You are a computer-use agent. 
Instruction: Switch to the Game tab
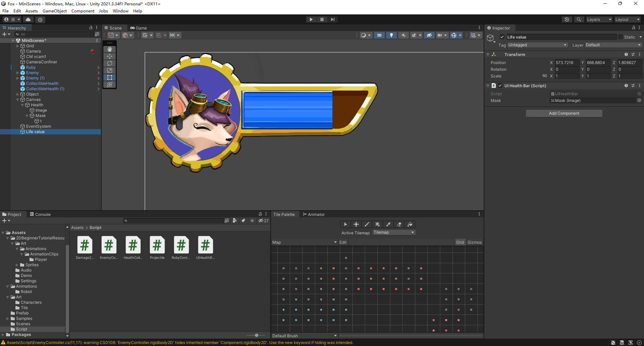click(x=139, y=28)
